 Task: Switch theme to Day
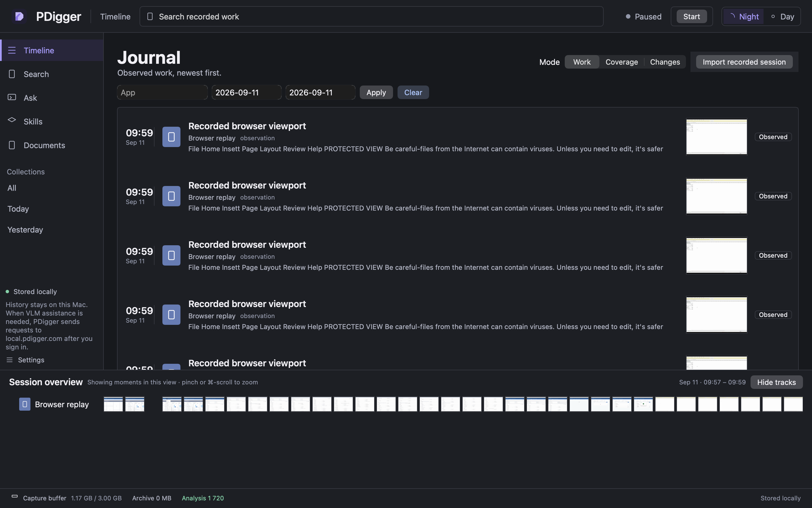[782, 16]
